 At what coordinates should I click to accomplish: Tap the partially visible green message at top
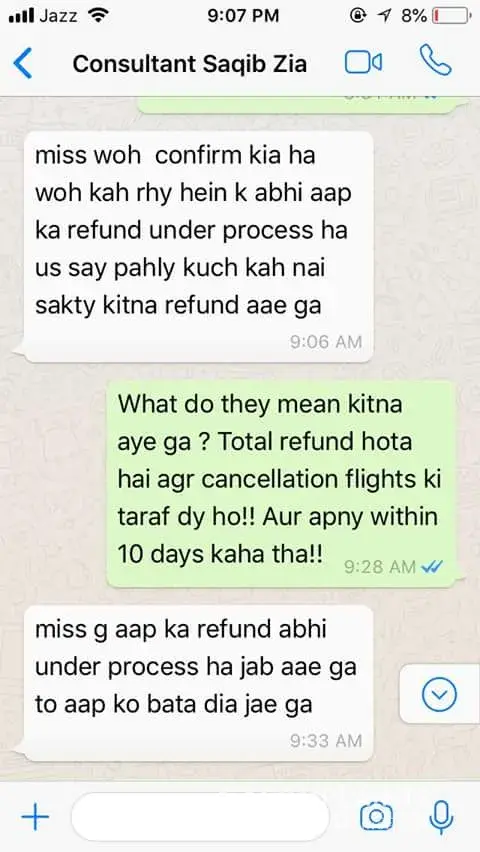click(x=296, y=104)
